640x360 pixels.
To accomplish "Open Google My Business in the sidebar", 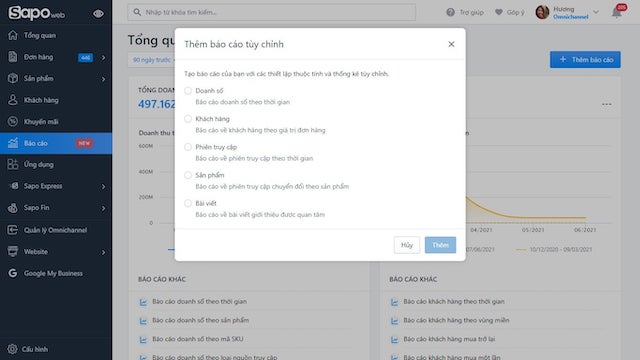I will point(56,273).
